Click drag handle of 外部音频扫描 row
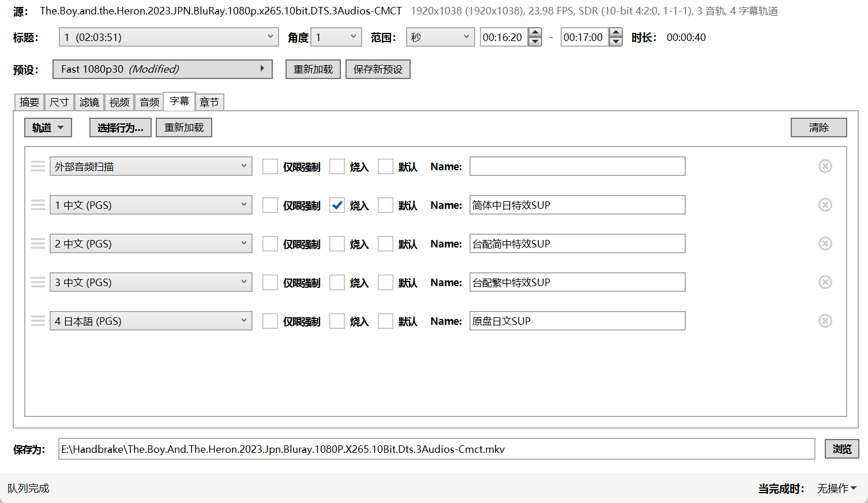The image size is (868, 503). tap(38, 166)
